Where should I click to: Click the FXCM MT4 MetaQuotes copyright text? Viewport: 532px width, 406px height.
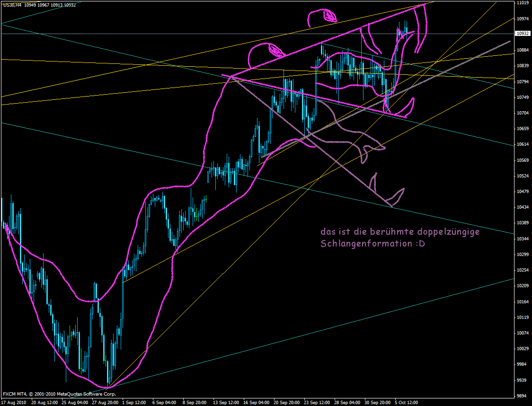(x=59, y=394)
